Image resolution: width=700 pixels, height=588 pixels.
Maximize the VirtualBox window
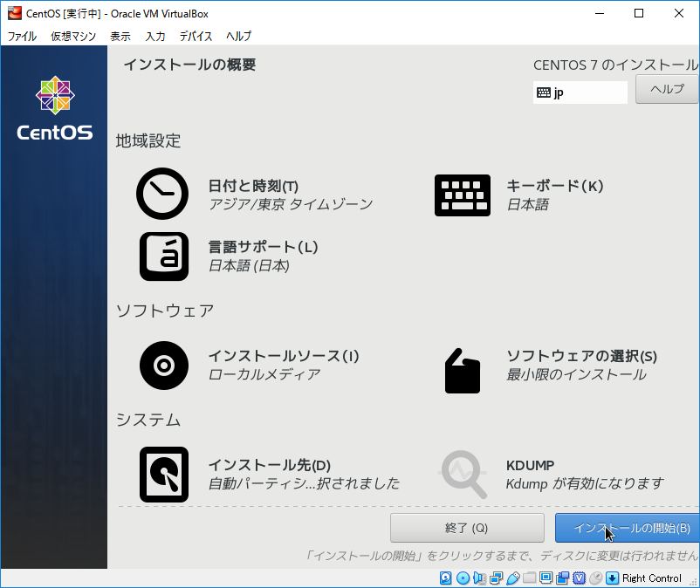click(639, 13)
